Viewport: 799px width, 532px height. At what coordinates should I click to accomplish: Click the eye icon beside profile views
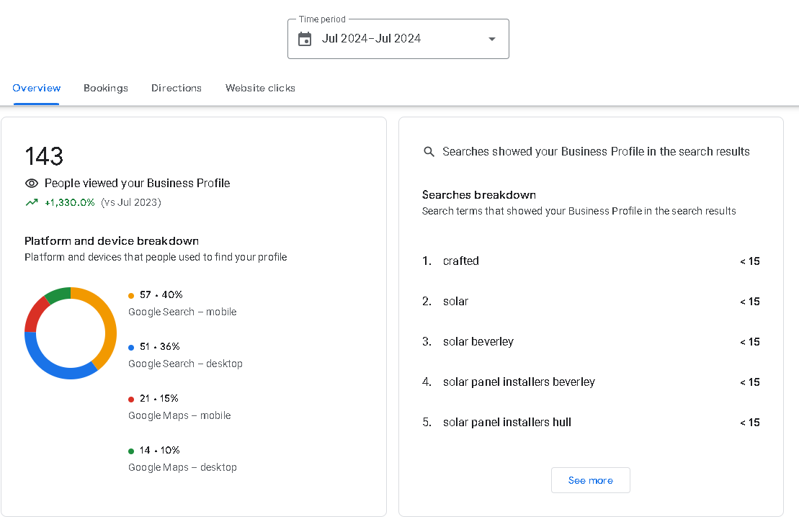(31, 184)
